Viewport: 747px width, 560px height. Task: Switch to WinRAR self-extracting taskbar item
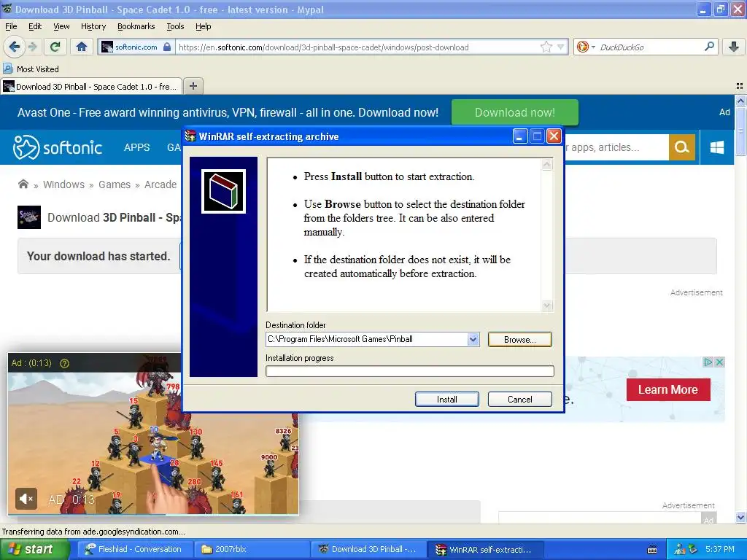tap(485, 550)
